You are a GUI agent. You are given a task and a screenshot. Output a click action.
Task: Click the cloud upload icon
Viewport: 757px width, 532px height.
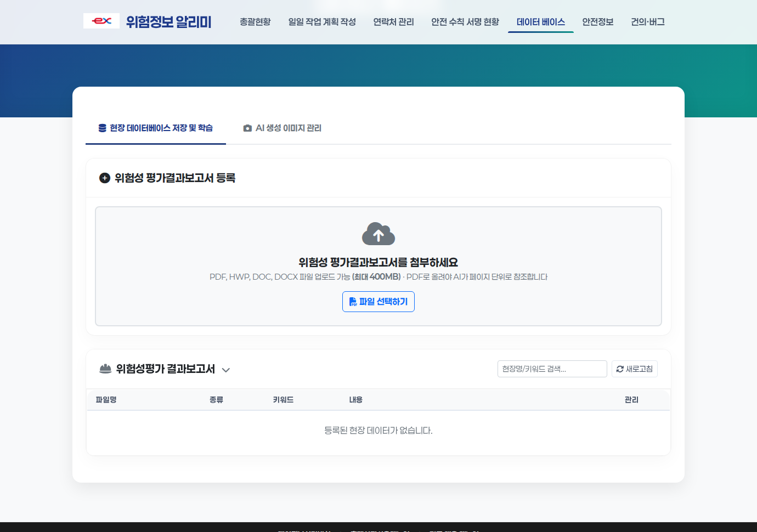coord(378,234)
